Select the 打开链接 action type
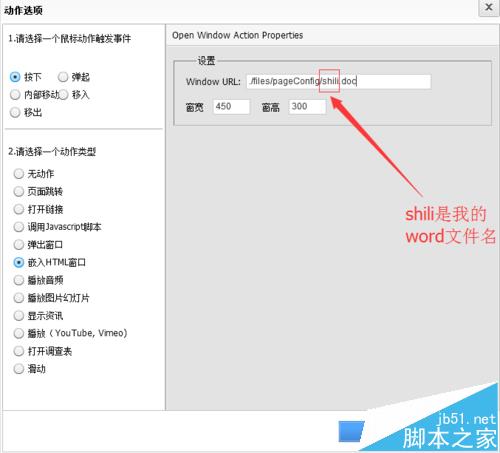Viewport: 500px width, 453px height. [x=19, y=209]
